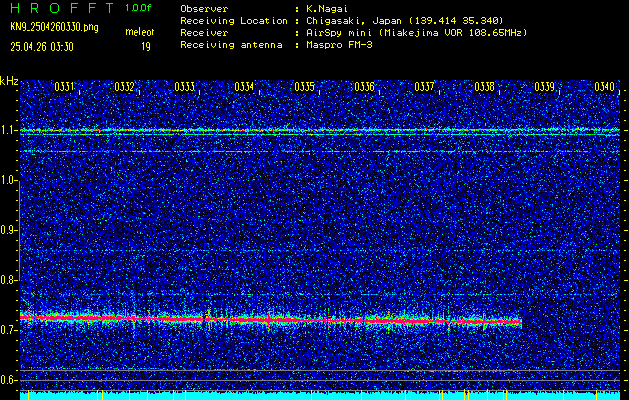The height and width of the screenshot is (400, 629).
Task: Click the HROFFT title text
Action: coord(62,8)
